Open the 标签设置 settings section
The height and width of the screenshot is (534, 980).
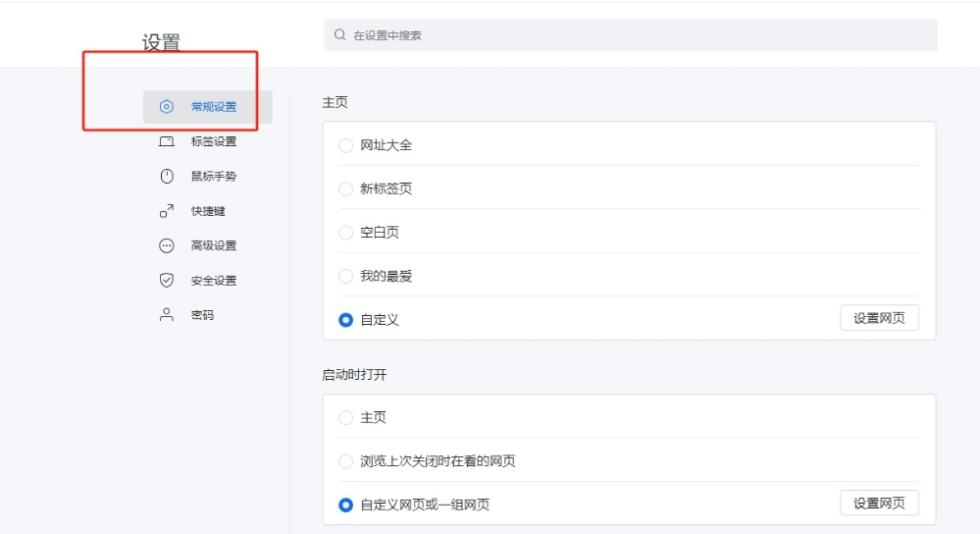pos(213,141)
